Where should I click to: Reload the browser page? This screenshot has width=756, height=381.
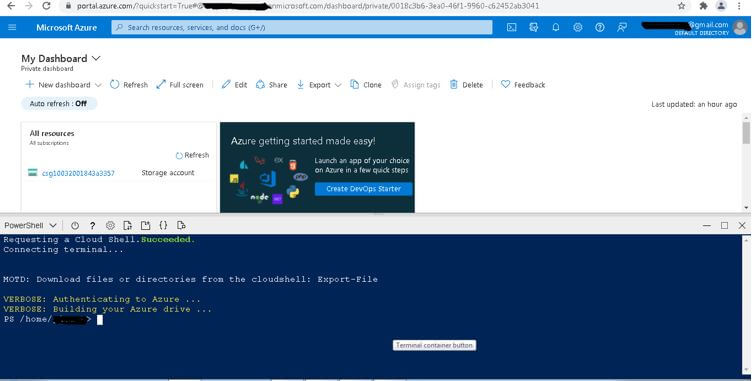pos(47,6)
